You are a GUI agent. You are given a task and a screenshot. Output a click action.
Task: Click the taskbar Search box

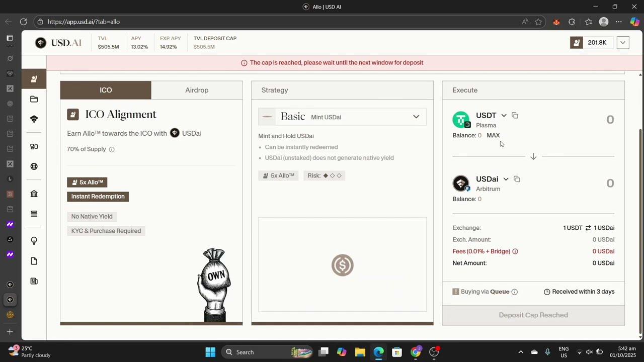pyautogui.click(x=266, y=352)
